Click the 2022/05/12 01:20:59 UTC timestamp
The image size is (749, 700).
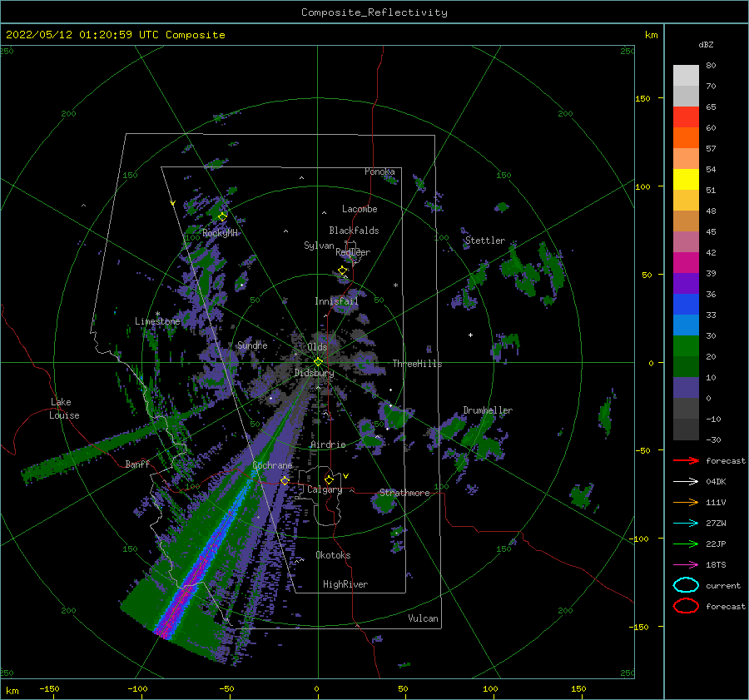click(x=72, y=35)
